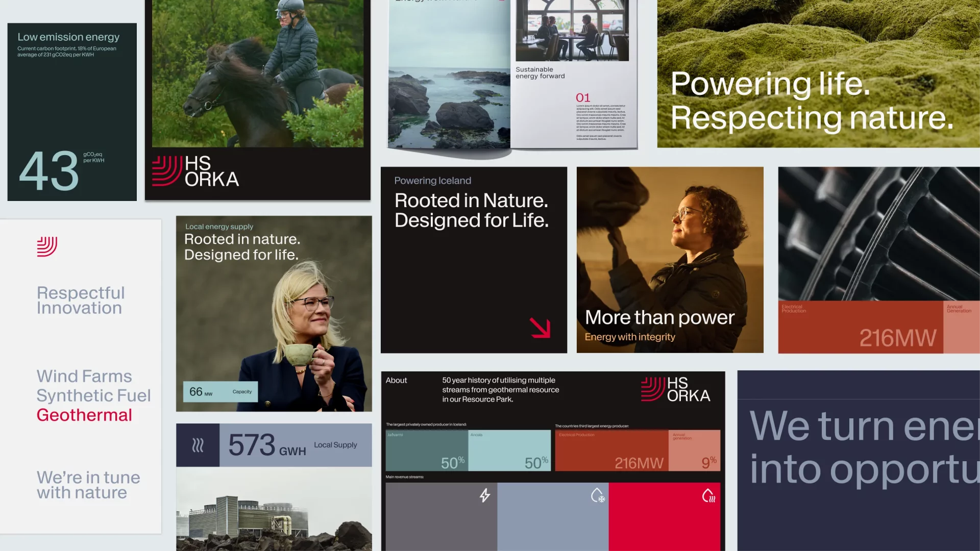
Task: Expand the Ancala 50% segment
Action: [510, 450]
